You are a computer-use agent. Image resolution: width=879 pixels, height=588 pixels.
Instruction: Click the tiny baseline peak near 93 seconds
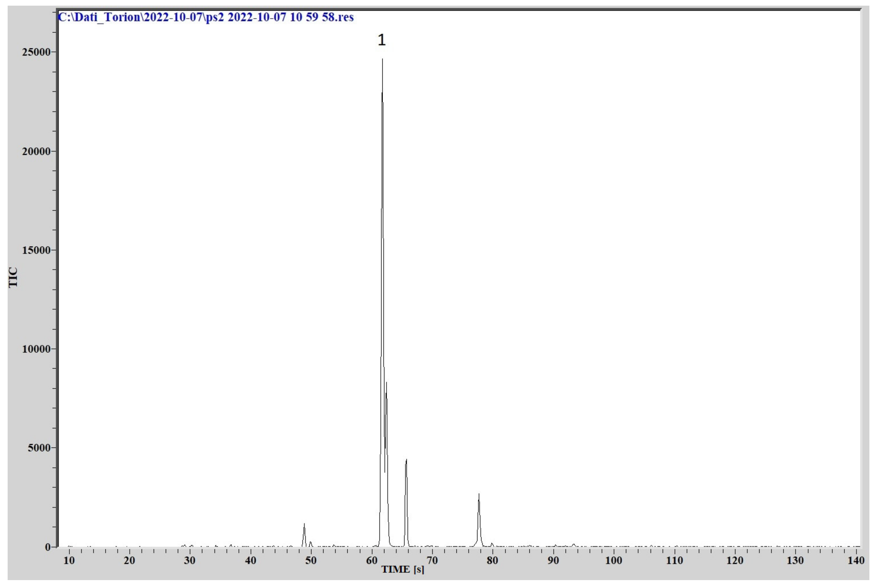[x=573, y=544]
